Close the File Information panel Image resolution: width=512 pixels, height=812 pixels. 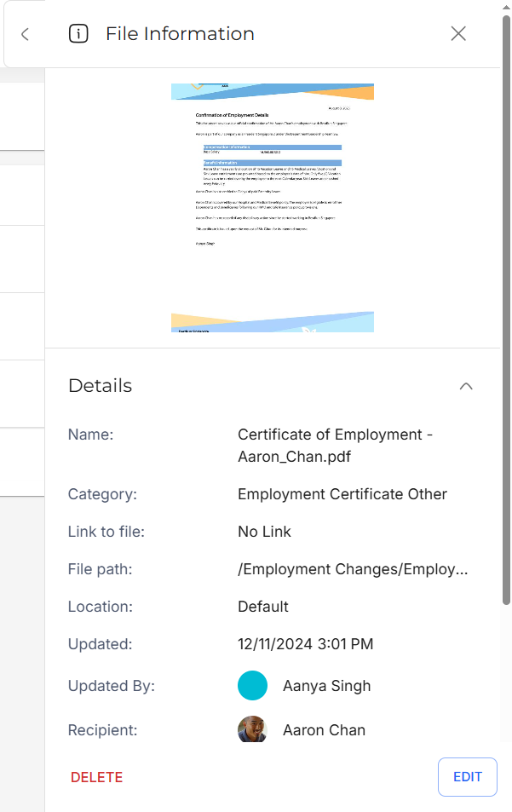point(458,34)
